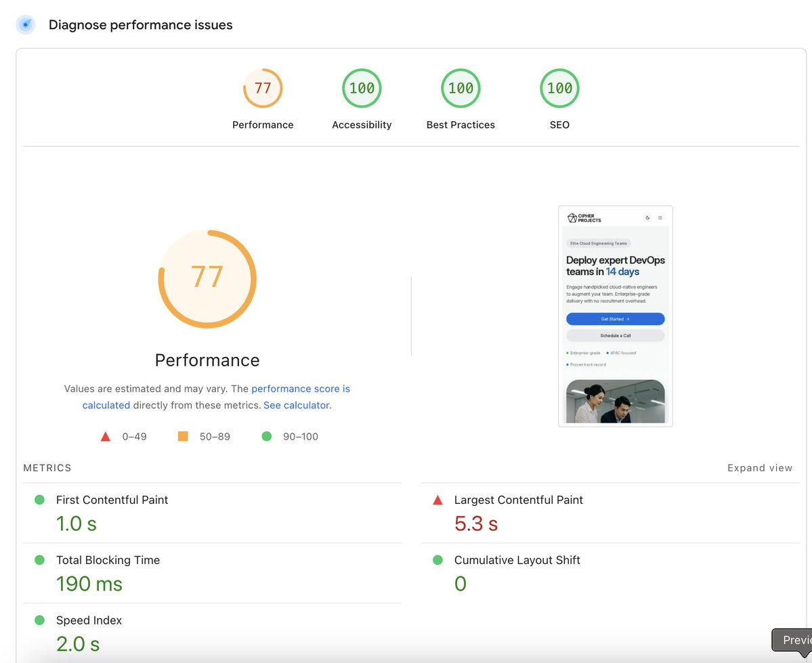Click the First Contentful Paint label
The width and height of the screenshot is (812, 663).
112,500
